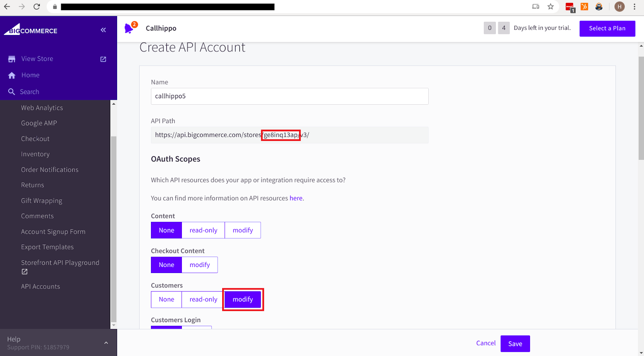Click the BigCommerce logo
This screenshot has width=644, height=356.
click(31, 30)
